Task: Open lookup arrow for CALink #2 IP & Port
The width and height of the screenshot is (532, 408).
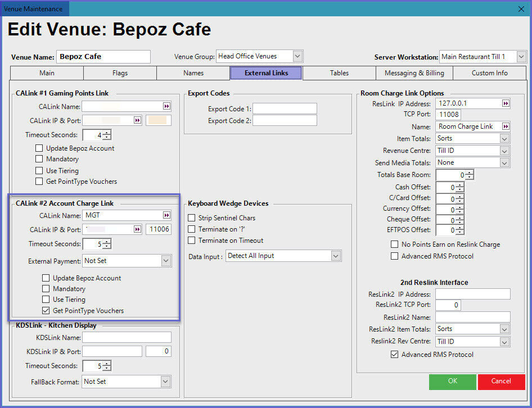Action: 137,230
